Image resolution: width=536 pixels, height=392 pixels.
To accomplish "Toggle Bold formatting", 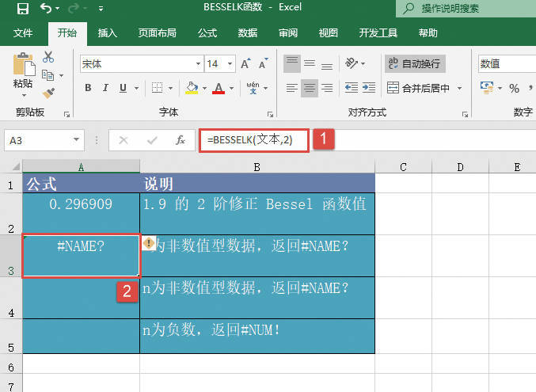I will click(x=87, y=88).
